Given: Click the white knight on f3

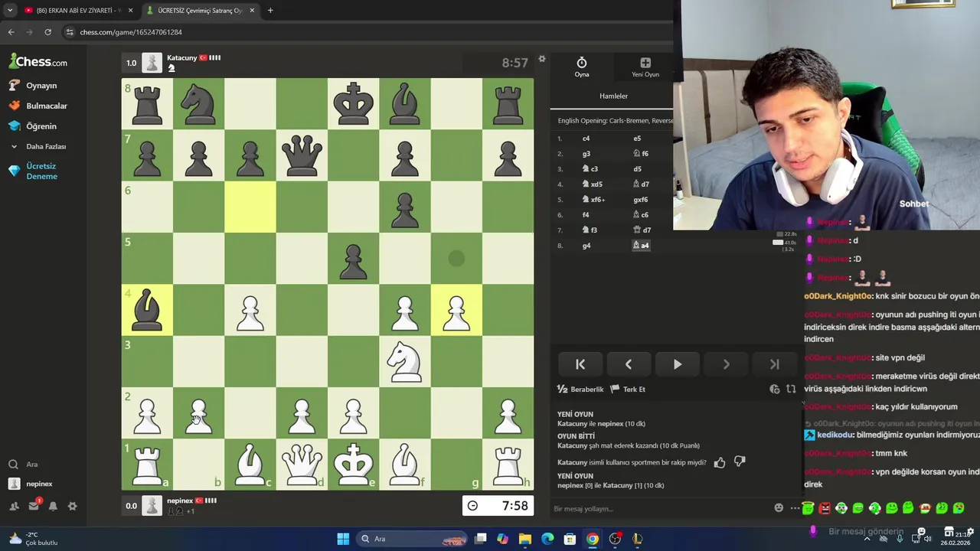Looking at the screenshot, I should pos(405,361).
